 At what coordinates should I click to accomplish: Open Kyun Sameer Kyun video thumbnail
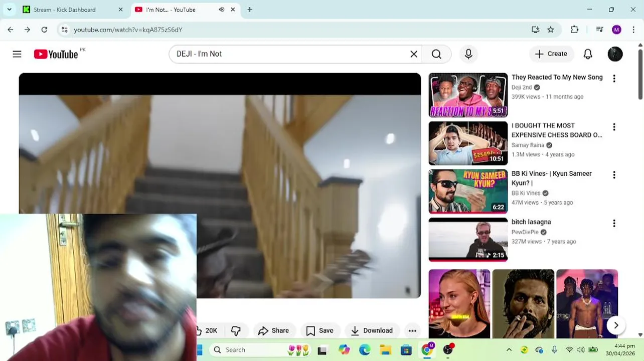pyautogui.click(x=468, y=192)
